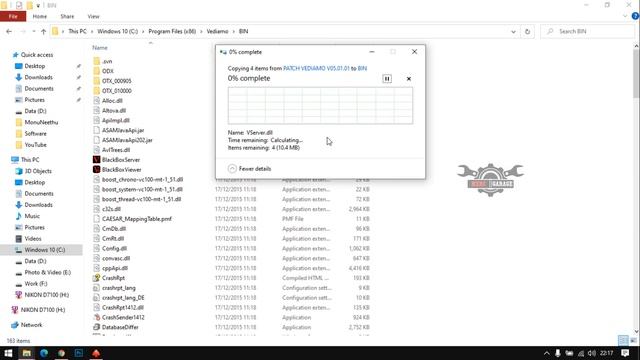Screen dimensions: 640x360
Task: Open BIN destination link in copy dialog
Action: point(362,69)
